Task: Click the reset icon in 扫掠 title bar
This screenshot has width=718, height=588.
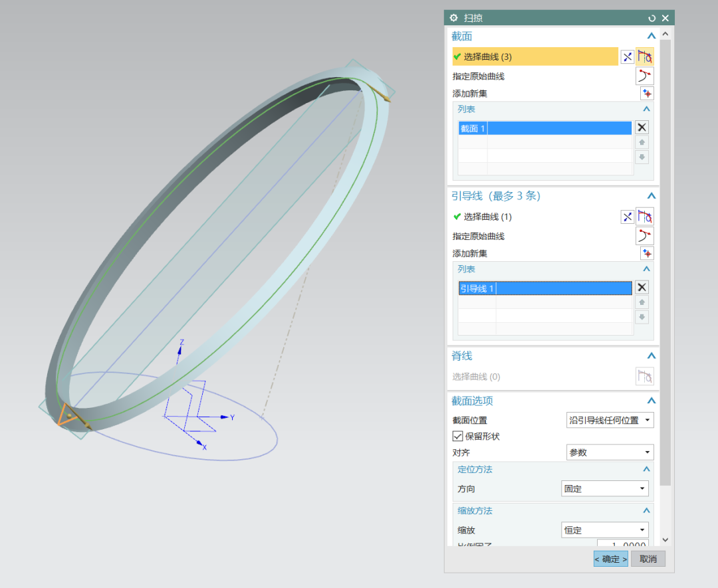Action: click(652, 18)
